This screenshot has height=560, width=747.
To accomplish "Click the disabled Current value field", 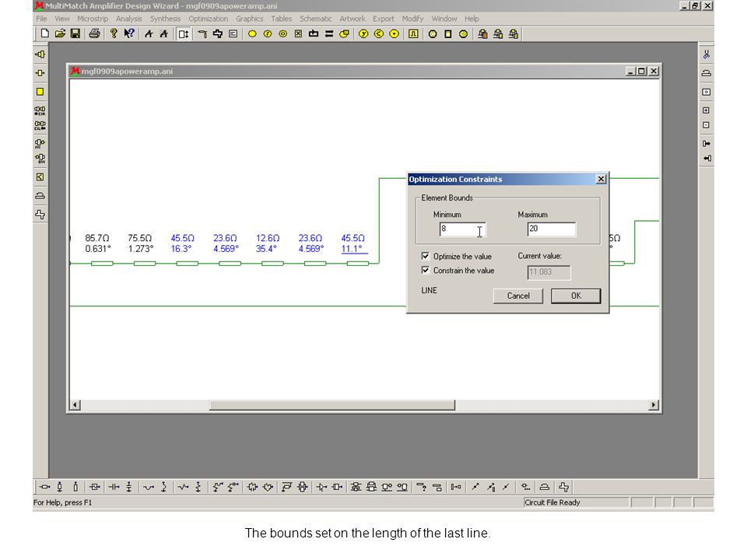I will coord(549,272).
